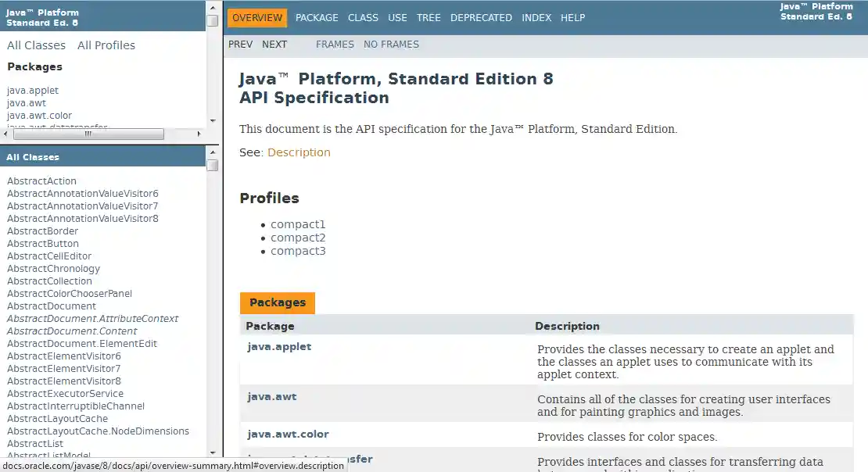Screen dimensions: 868x472
Task: Select the USE tab in navigation
Action: pyautogui.click(x=397, y=17)
